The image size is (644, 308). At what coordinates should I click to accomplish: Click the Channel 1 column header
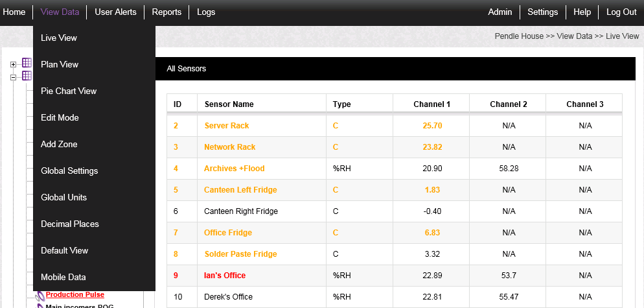tap(431, 104)
